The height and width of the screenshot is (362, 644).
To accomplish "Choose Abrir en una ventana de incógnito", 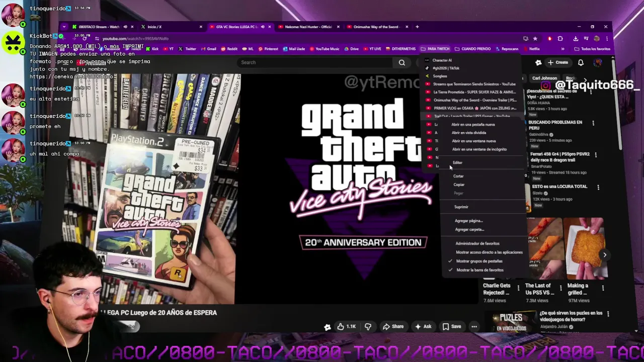I will coord(479,149).
